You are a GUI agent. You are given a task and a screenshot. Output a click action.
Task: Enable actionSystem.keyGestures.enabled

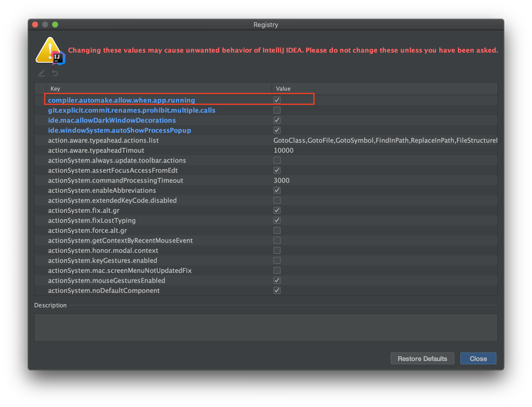(x=277, y=260)
